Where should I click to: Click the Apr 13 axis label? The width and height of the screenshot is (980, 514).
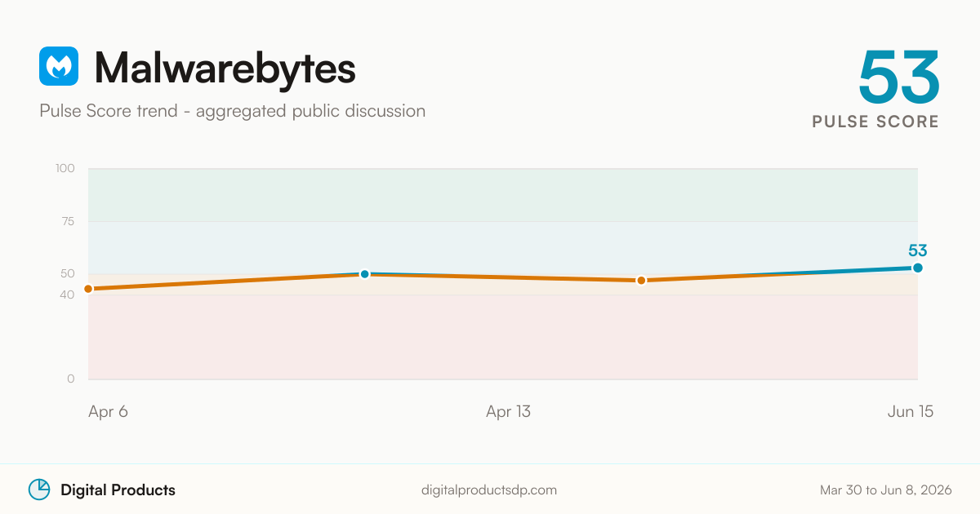point(508,412)
